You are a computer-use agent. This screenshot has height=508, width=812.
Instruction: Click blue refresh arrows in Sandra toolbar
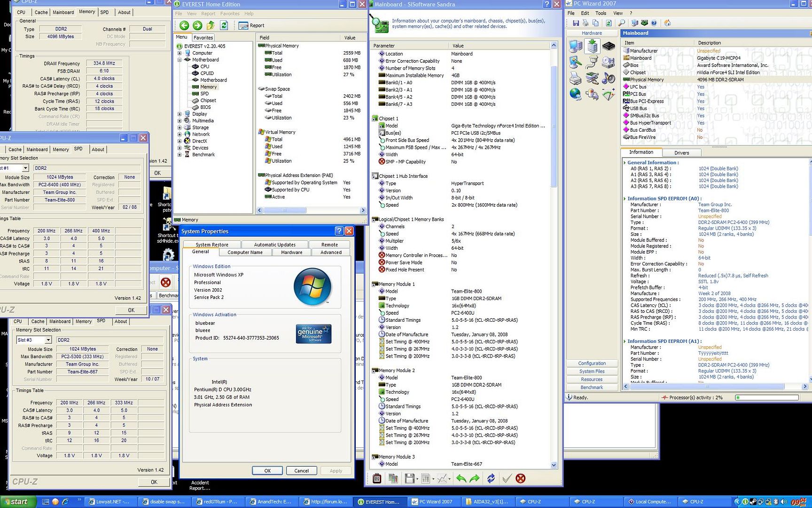(491, 478)
